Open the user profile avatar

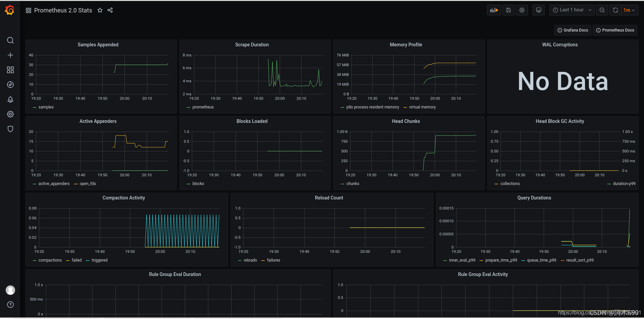click(x=10, y=290)
